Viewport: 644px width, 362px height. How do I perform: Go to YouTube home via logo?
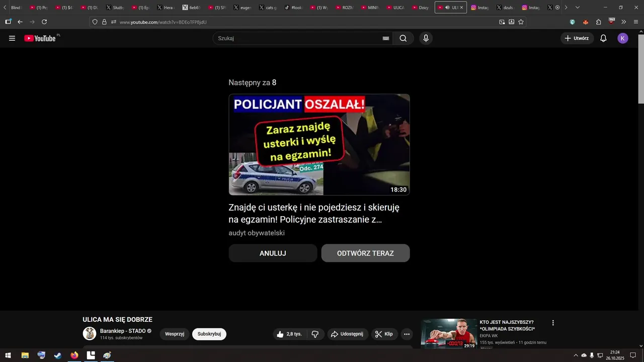40,38
